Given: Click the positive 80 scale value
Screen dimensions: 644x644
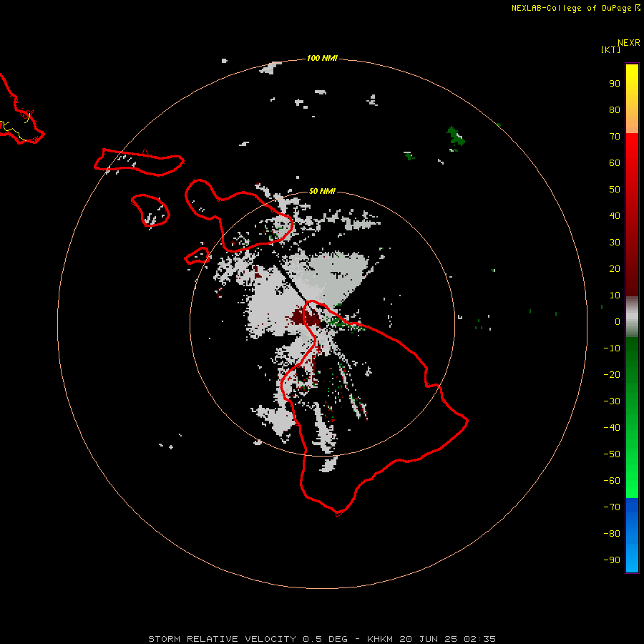Looking at the screenshot, I should 615,110.
